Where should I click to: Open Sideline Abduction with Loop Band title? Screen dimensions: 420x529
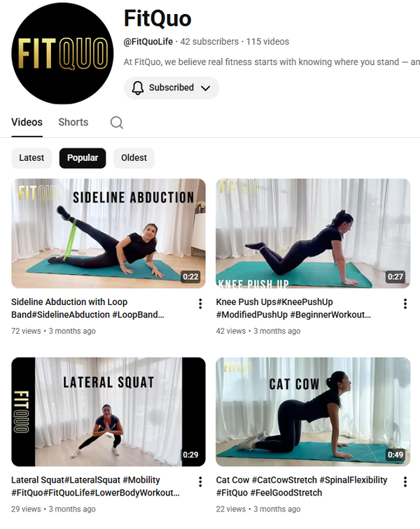87,308
